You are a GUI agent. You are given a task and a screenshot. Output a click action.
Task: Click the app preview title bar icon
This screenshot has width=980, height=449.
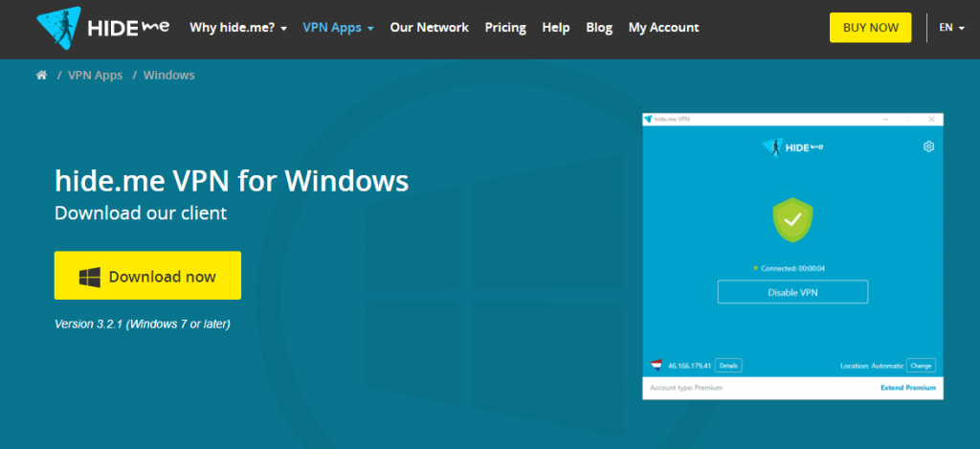point(648,119)
